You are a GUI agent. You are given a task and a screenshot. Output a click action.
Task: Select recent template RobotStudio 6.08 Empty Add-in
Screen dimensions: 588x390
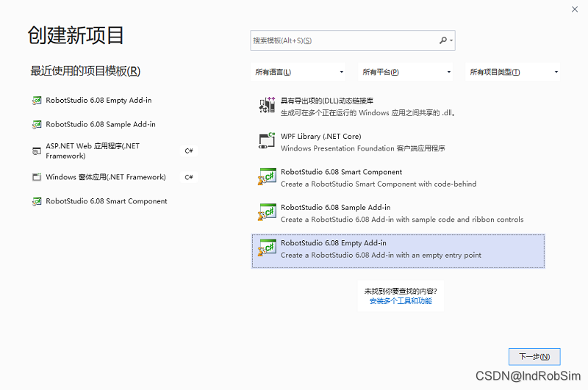[x=98, y=101]
